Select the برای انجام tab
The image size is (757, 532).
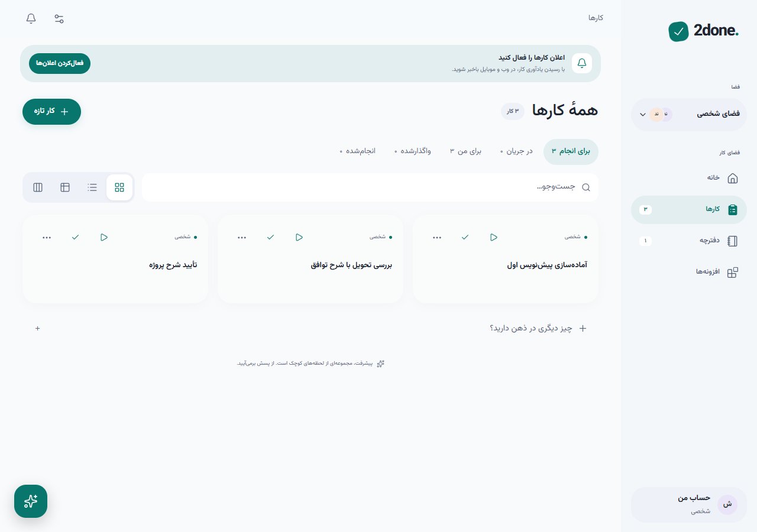pos(571,151)
